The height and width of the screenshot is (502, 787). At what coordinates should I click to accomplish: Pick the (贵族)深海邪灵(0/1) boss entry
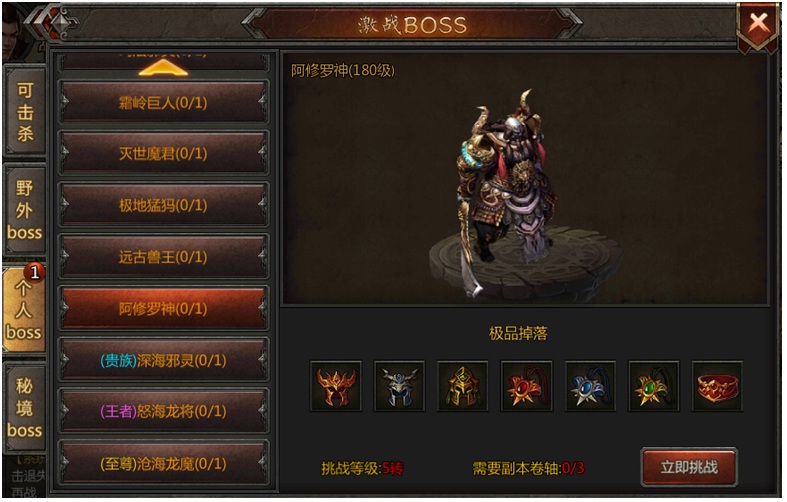(164, 360)
